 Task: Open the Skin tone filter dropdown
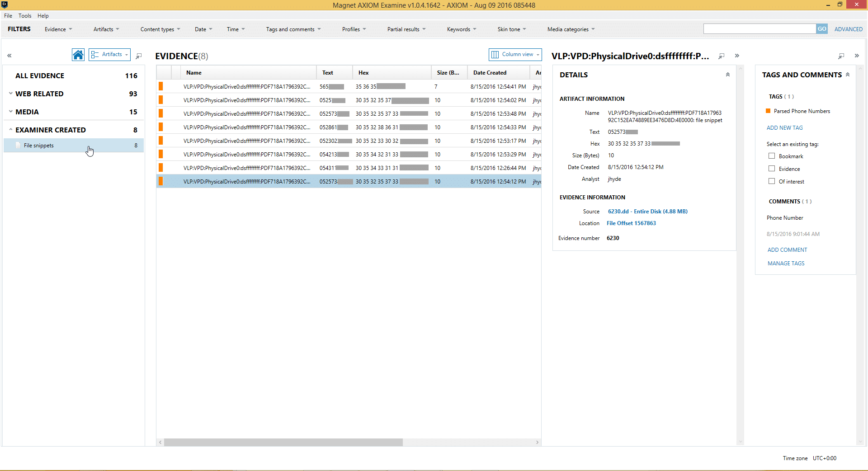click(x=512, y=29)
